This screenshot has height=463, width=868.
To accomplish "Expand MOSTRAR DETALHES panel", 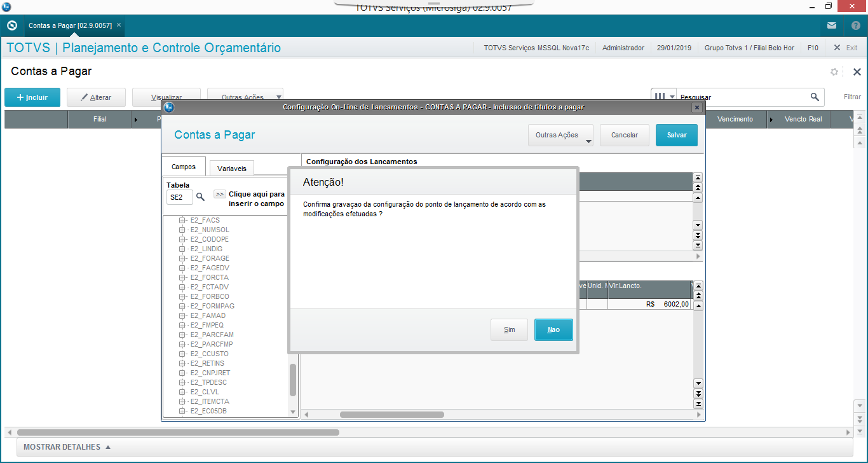I will 67,447.
